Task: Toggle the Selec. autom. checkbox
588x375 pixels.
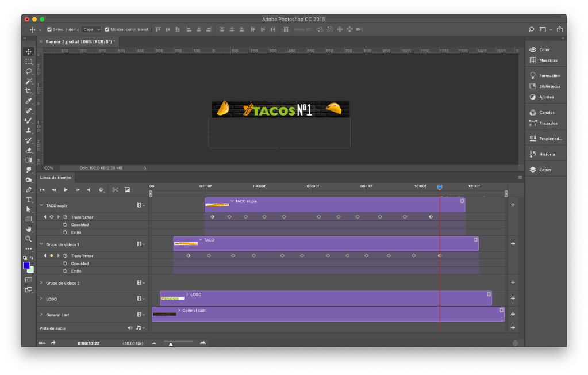Action: pos(49,29)
